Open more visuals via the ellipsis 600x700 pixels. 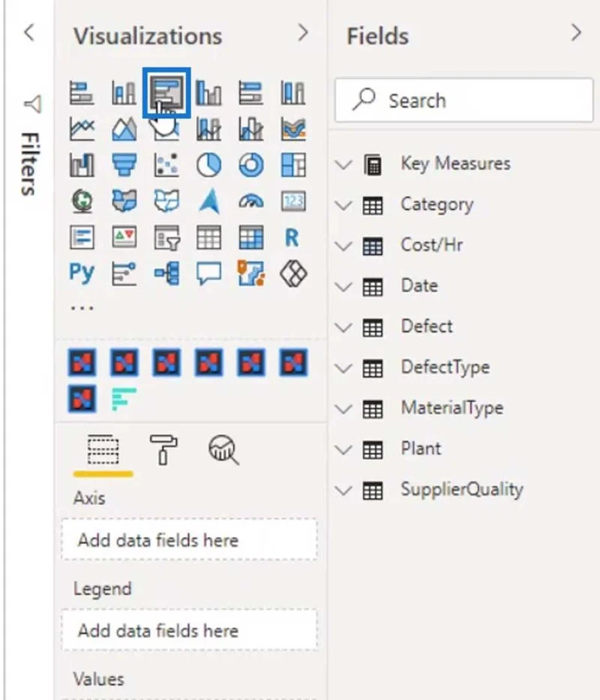click(82, 308)
